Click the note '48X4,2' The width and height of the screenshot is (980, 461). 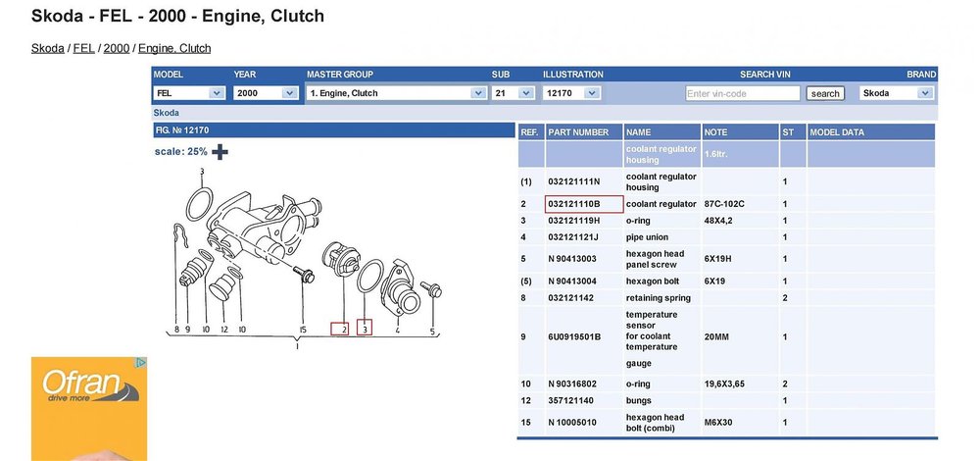pyautogui.click(x=718, y=221)
